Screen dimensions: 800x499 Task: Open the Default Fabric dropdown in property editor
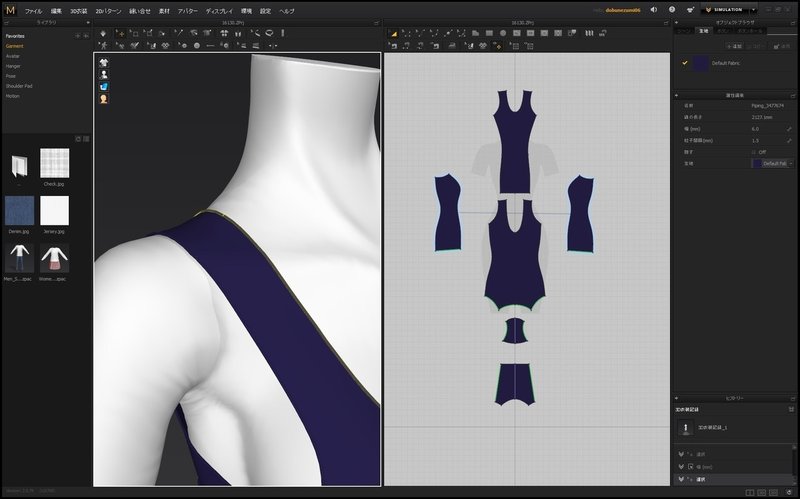[791, 164]
